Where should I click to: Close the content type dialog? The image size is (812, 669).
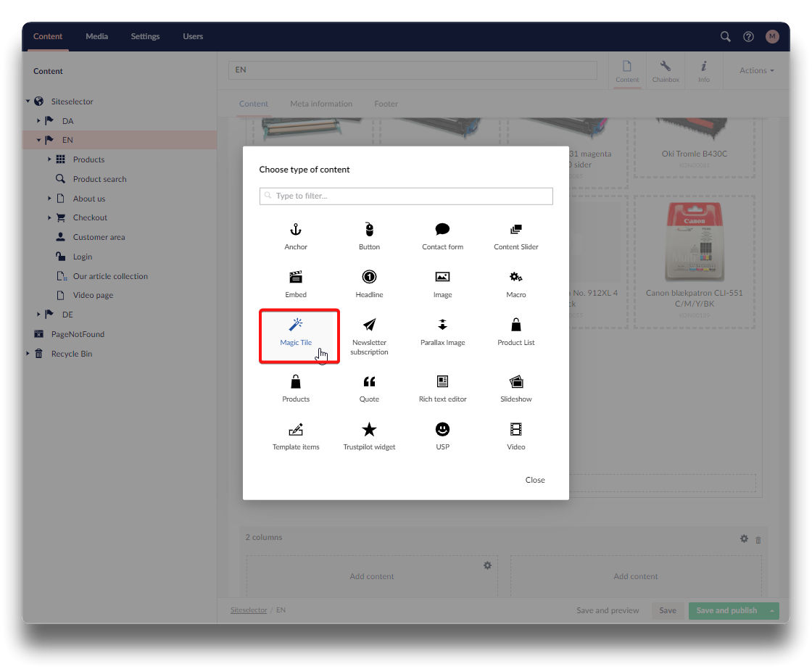(535, 480)
